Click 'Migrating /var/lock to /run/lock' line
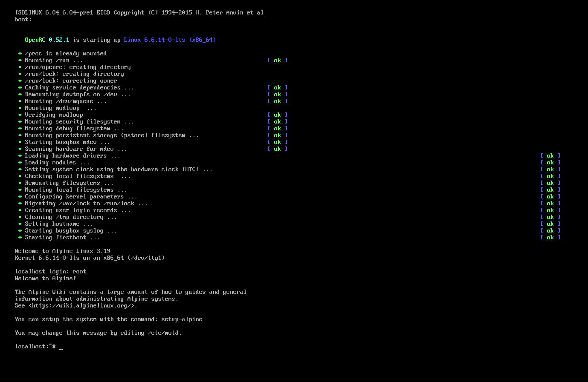Viewport: 588px width, 382px height. coord(86,204)
